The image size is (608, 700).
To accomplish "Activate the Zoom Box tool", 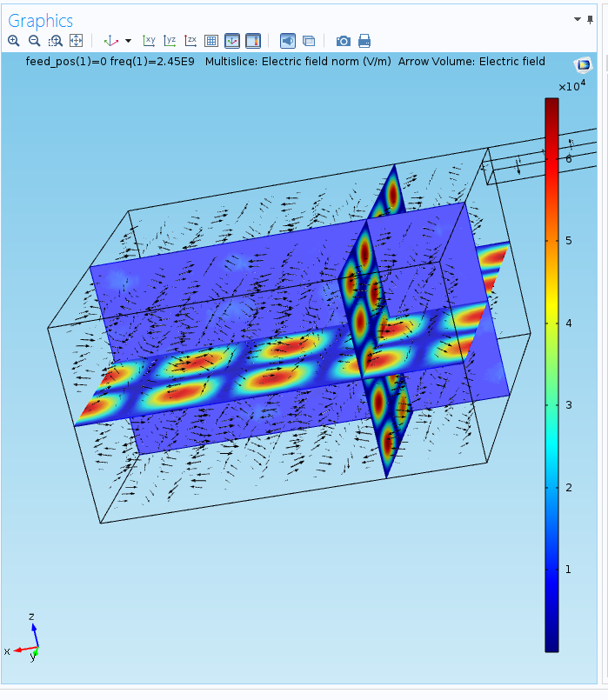I will pos(56,41).
